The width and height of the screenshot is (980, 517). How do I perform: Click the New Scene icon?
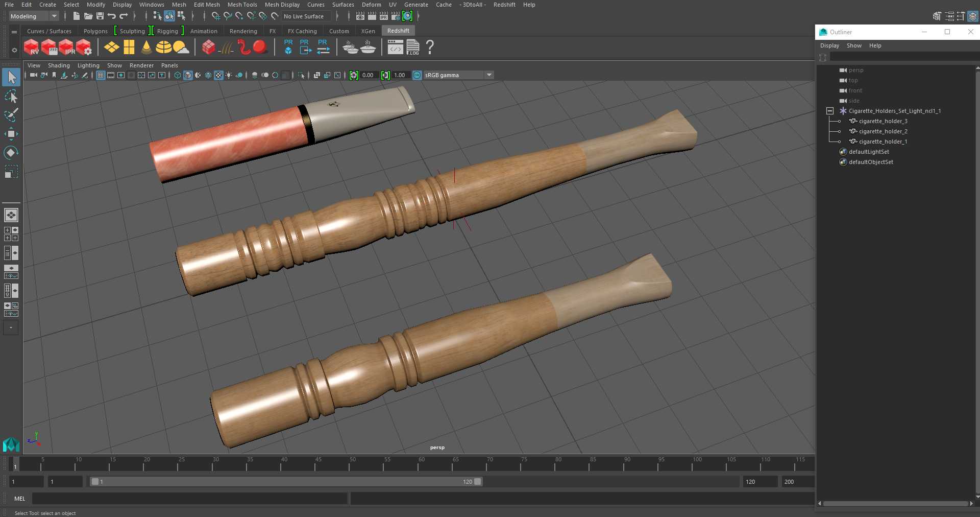click(x=76, y=16)
